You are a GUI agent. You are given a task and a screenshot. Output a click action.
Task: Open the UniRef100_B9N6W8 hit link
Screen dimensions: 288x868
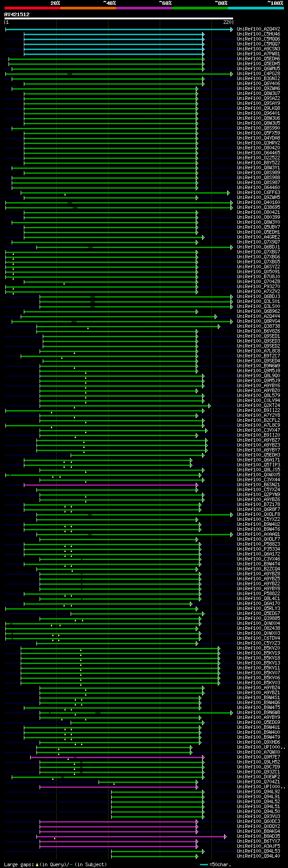pos(258,713)
